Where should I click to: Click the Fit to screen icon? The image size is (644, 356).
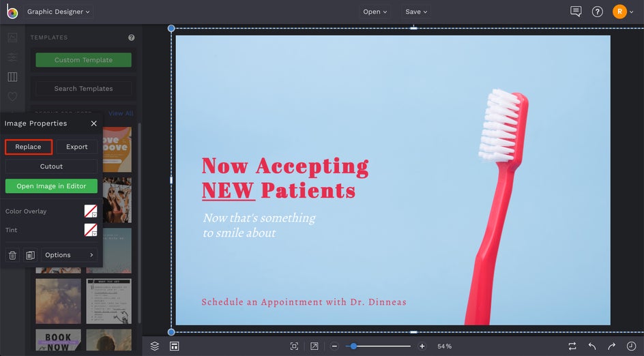click(x=294, y=346)
